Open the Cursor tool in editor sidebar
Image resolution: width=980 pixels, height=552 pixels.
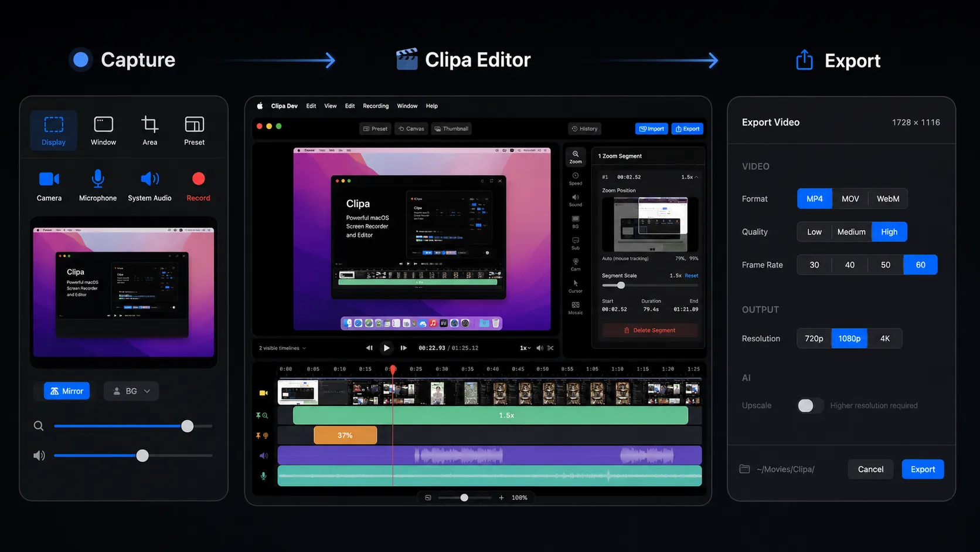(x=576, y=286)
